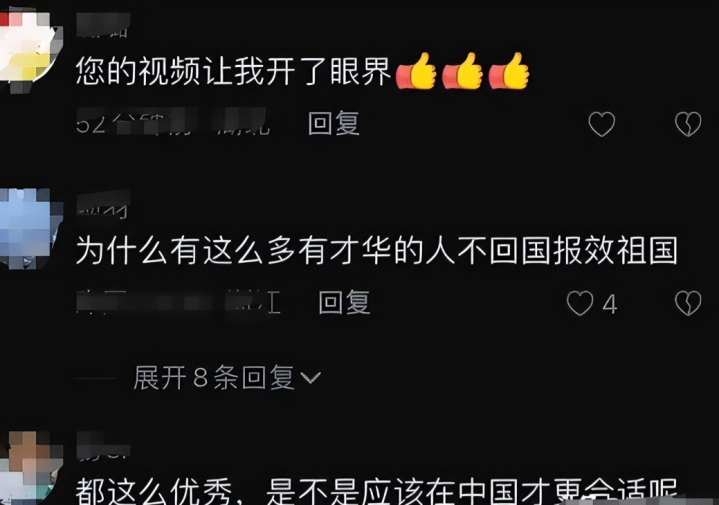Screen dimensions: 719x505
Task: Open the second commenter's blurred username
Action: [x=103, y=204]
